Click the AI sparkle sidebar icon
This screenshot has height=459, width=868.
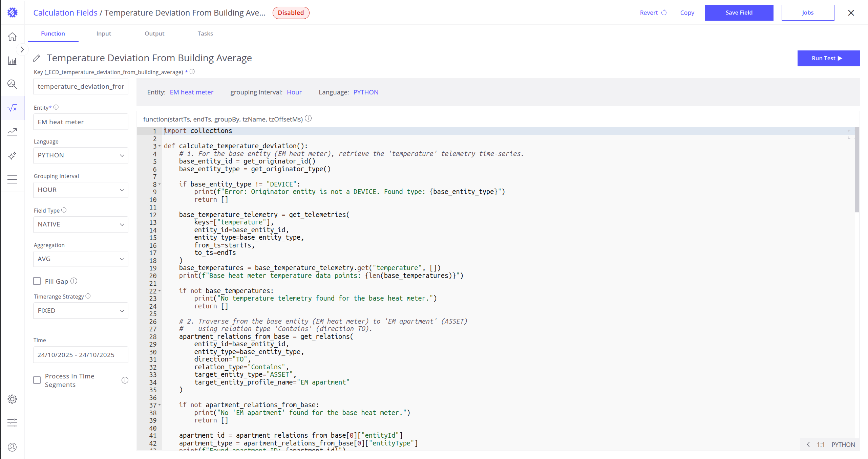click(x=12, y=156)
